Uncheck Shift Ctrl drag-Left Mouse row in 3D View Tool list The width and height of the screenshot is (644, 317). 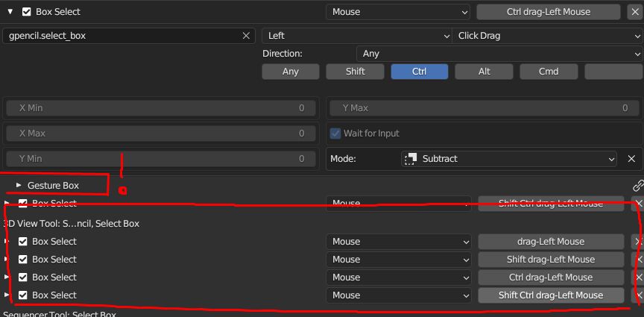pos(23,295)
